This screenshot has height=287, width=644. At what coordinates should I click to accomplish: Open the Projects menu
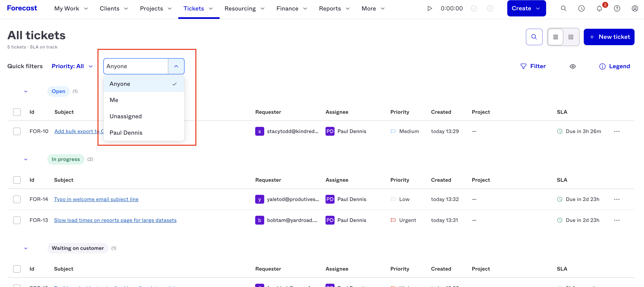point(156,8)
